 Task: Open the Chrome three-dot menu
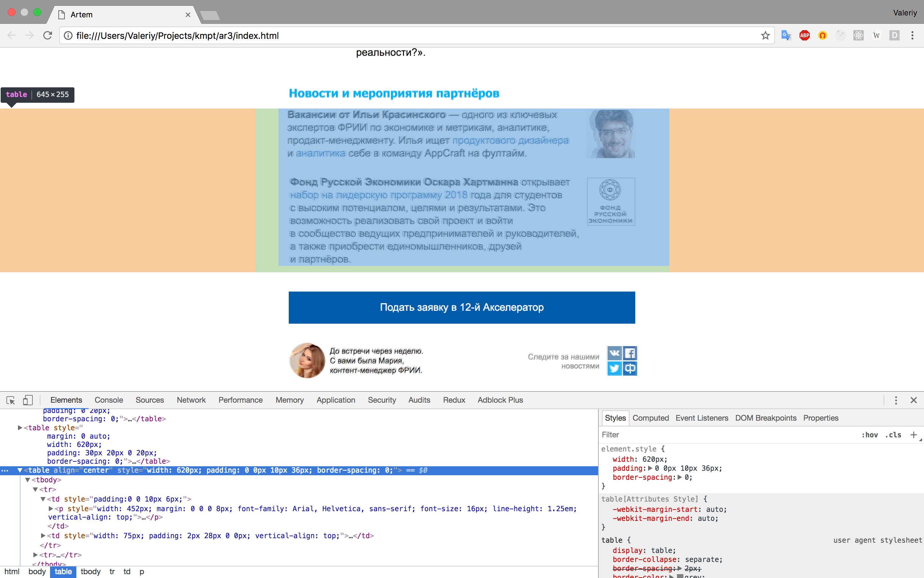(912, 36)
